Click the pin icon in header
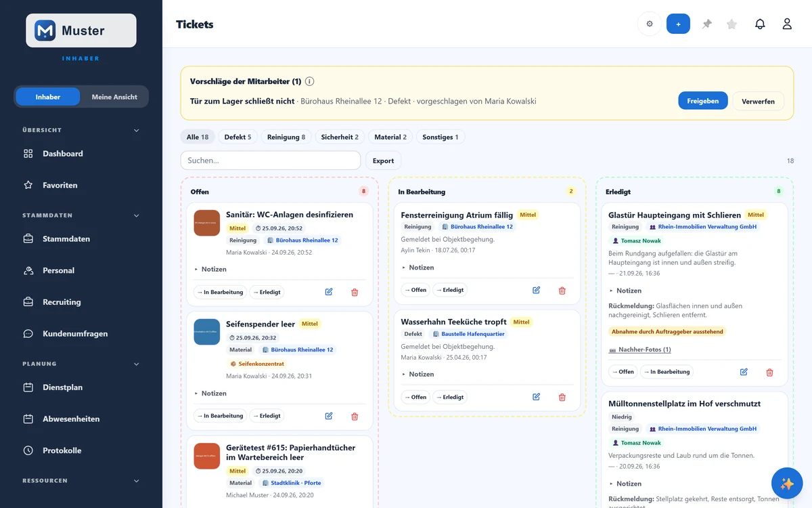The width and height of the screenshot is (812, 508). pyautogui.click(x=707, y=24)
